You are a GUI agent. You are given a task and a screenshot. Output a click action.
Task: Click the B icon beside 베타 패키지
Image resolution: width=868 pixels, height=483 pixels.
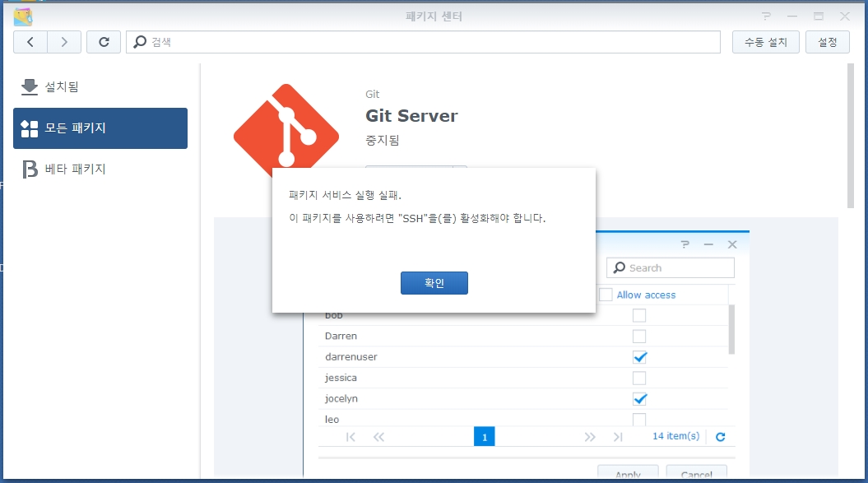[30, 169]
